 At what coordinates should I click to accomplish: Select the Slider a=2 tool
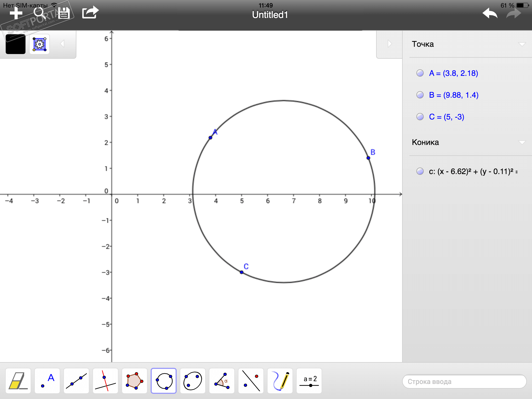[x=309, y=381]
